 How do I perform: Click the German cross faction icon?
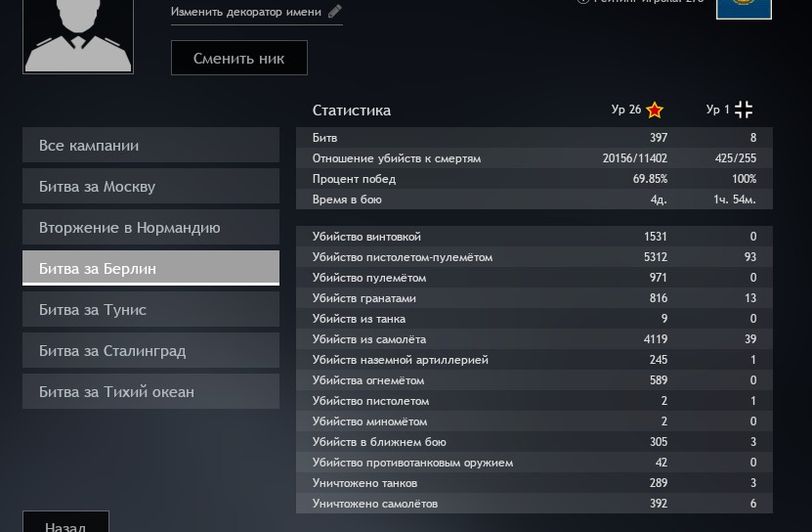pyautogui.click(x=744, y=110)
